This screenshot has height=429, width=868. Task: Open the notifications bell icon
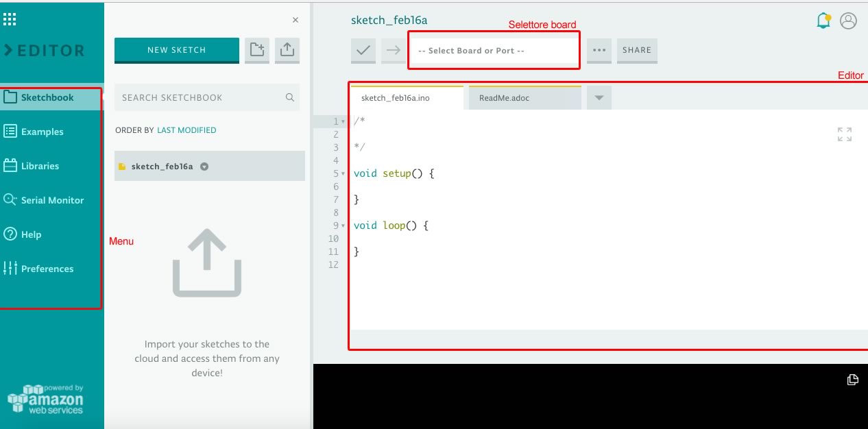(823, 21)
